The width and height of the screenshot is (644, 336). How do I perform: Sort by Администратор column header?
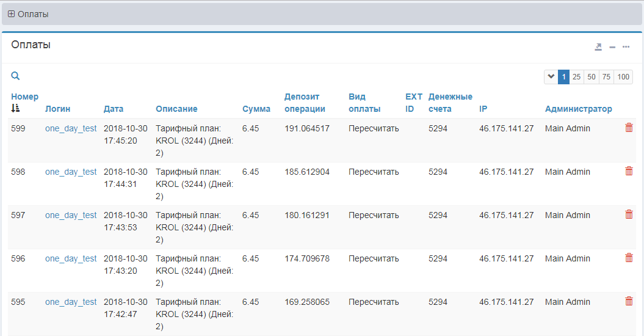(578, 109)
